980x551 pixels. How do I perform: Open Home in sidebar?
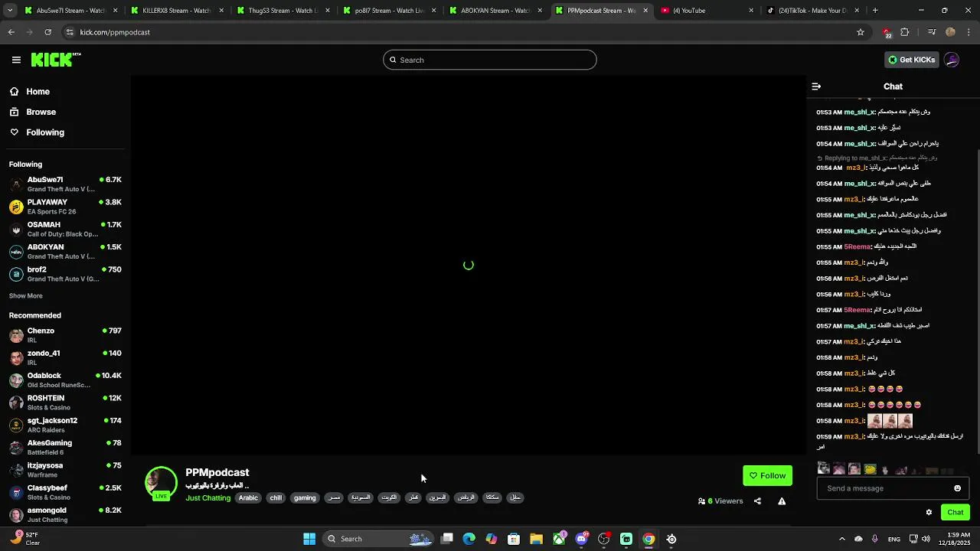point(38,92)
